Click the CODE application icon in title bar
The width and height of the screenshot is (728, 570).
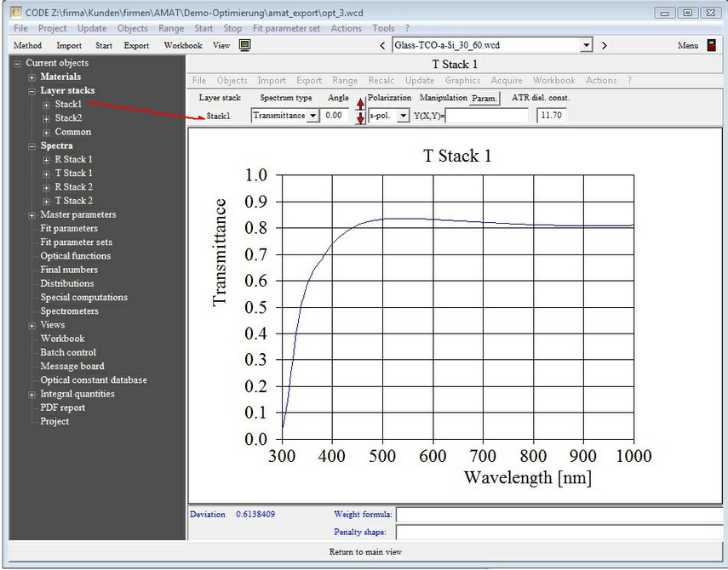point(16,12)
